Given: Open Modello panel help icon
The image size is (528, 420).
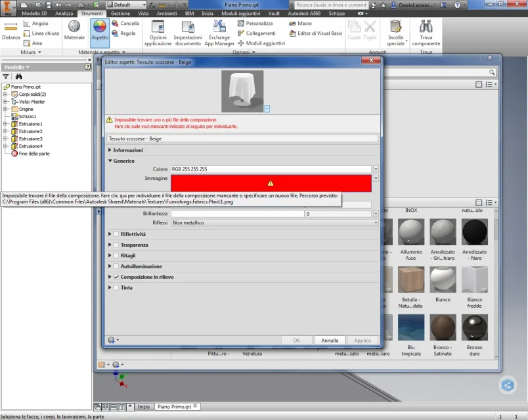Looking at the screenshot, I should tap(87, 67).
